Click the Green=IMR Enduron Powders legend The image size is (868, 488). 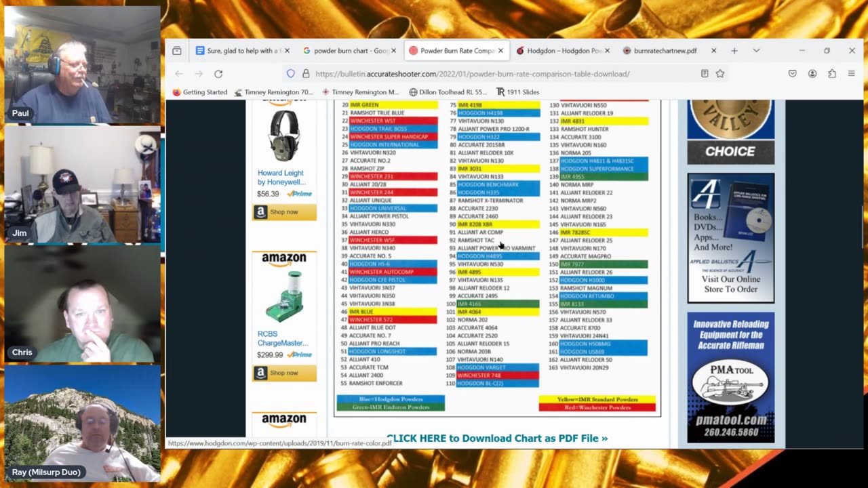click(x=391, y=407)
